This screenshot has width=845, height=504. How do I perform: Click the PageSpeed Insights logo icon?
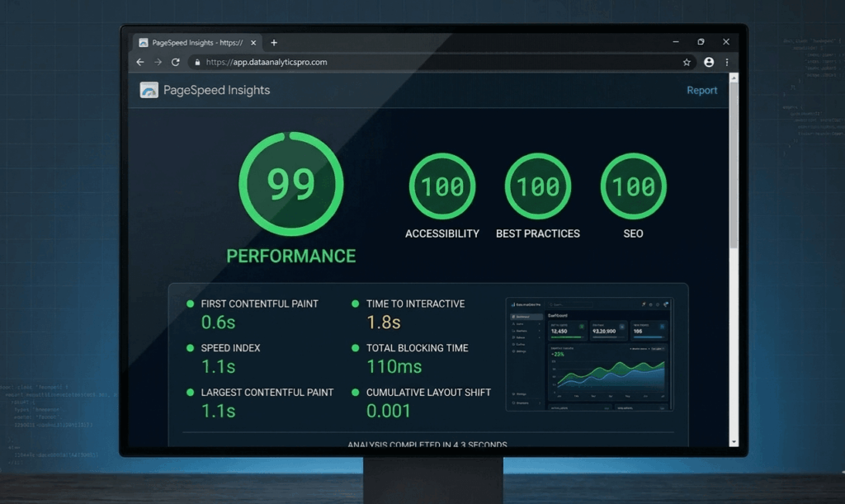(x=149, y=90)
